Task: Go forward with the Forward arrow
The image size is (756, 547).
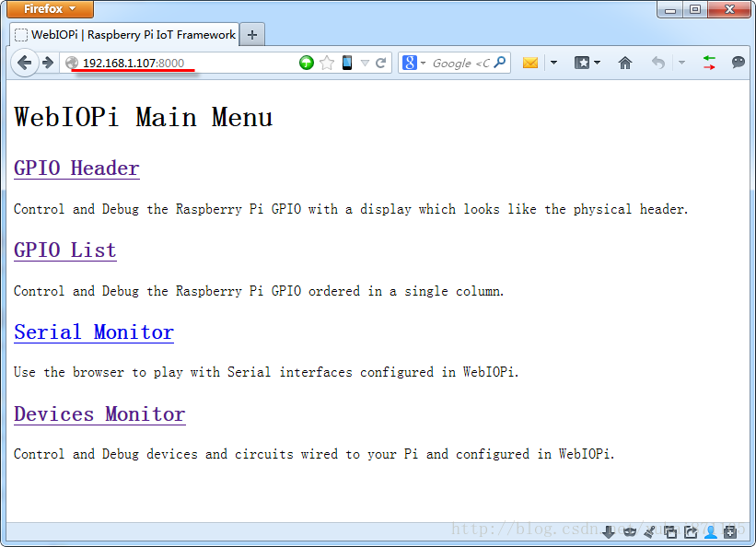Action: click(48, 63)
